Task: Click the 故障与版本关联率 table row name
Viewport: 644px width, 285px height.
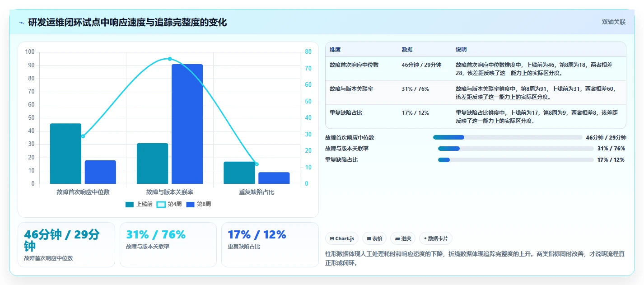Action: point(351,89)
